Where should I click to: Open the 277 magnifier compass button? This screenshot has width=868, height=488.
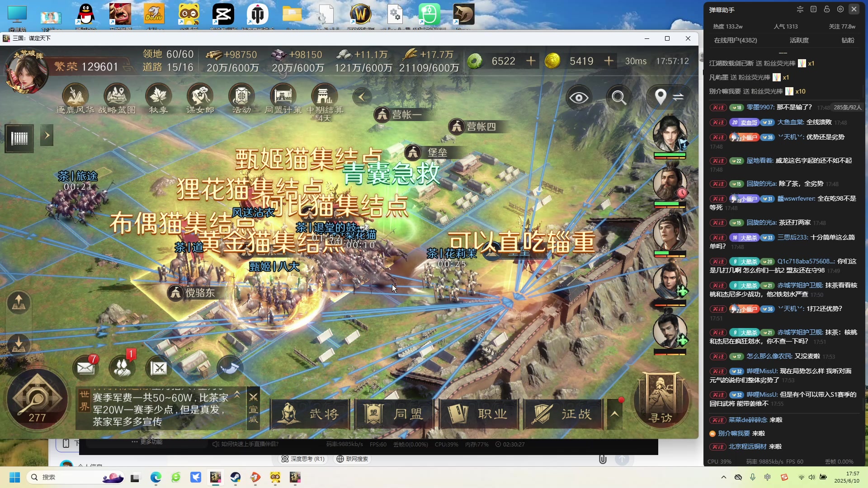point(37,399)
